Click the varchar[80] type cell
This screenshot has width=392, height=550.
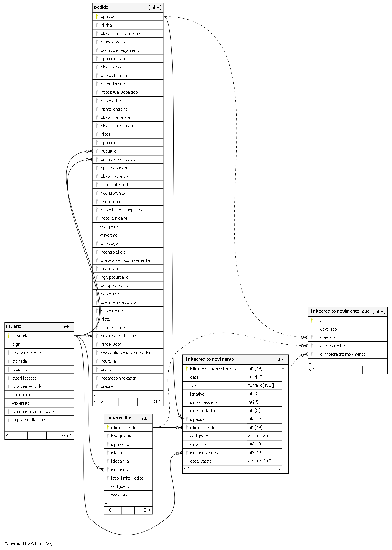pyautogui.click(x=264, y=436)
